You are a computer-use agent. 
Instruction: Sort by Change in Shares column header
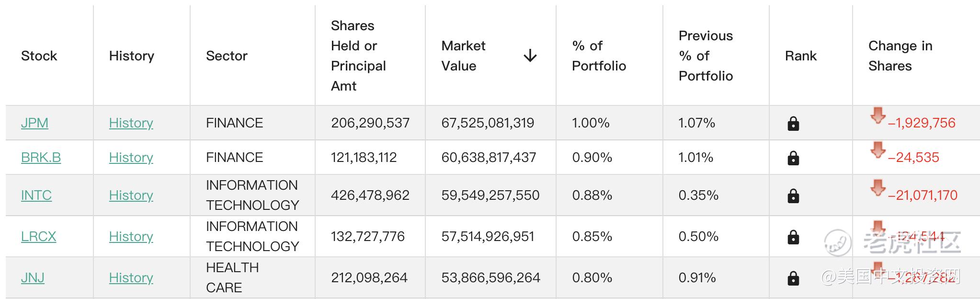click(900, 56)
